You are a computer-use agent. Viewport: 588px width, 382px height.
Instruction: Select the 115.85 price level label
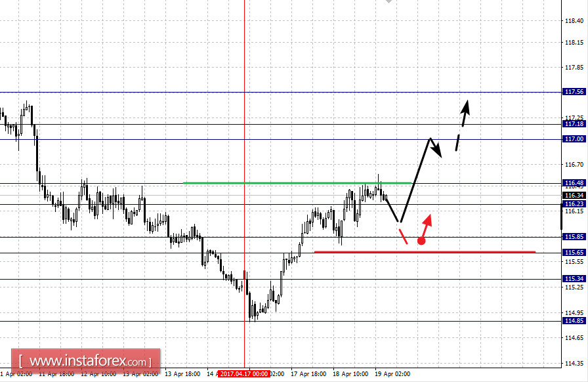574,237
